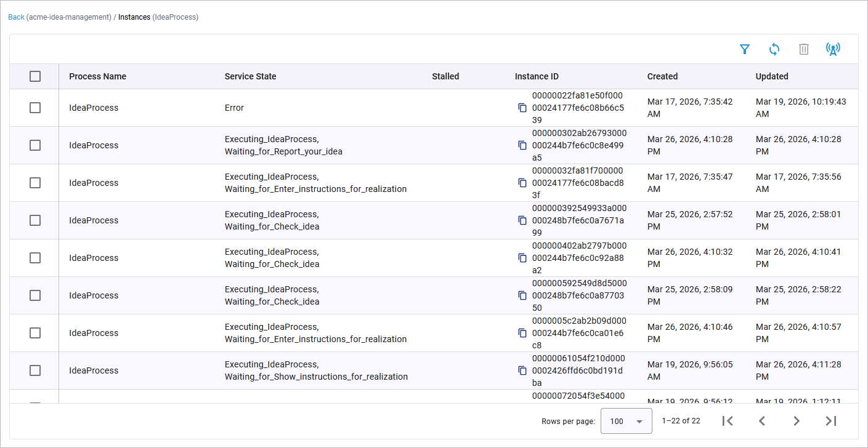This screenshot has height=448, width=868.
Task: Copy instance ID for Waiting_for_Report_your_idea row
Action: (522, 145)
